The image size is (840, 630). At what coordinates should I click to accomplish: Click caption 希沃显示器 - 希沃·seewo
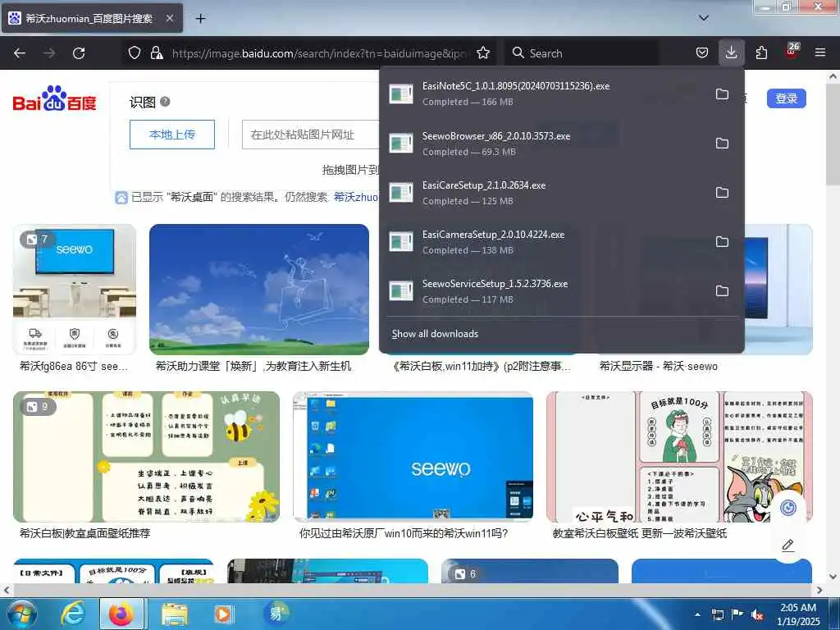coord(659,367)
